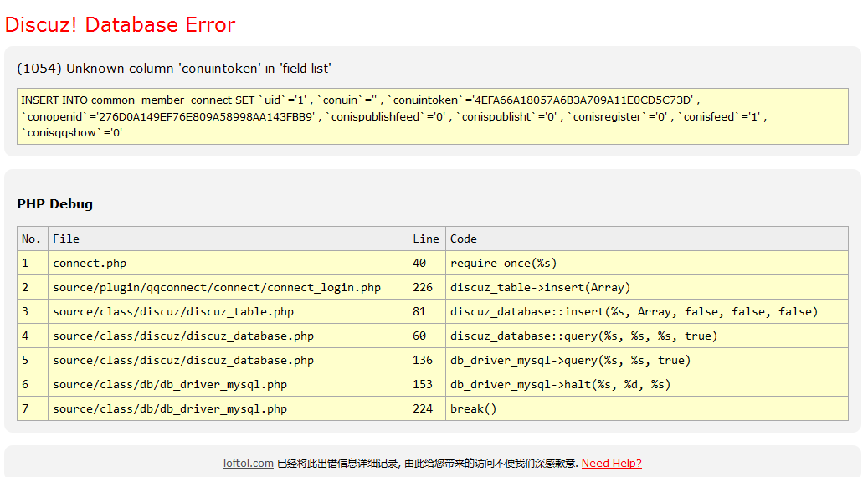Open the loftol.com link
The width and height of the screenshot is (868, 477).
coord(248,463)
